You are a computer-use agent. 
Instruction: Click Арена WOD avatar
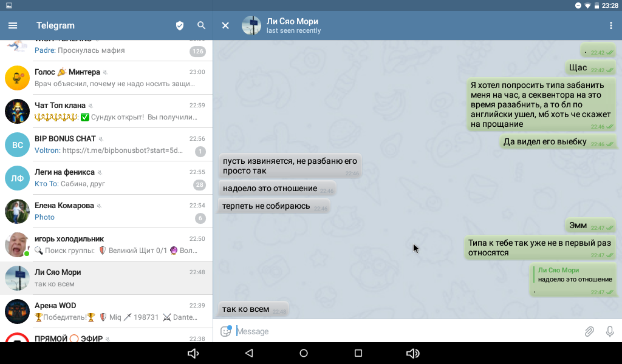coord(17,311)
